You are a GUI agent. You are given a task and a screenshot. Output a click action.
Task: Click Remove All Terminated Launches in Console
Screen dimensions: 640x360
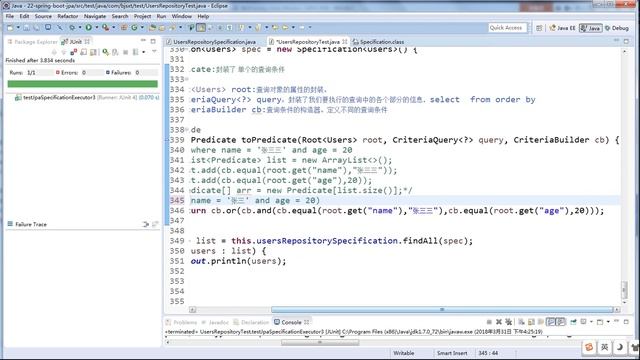pyautogui.click(x=509, y=322)
